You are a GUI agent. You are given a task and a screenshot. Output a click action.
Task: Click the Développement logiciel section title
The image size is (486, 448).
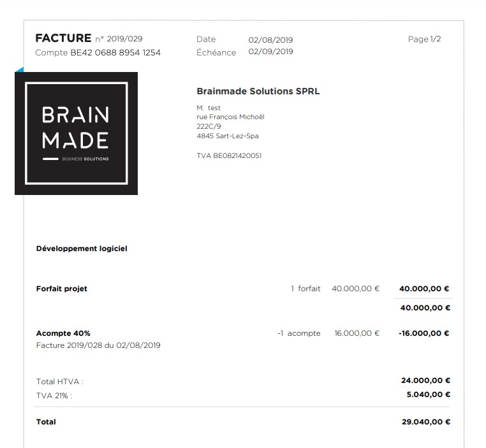pos(82,249)
